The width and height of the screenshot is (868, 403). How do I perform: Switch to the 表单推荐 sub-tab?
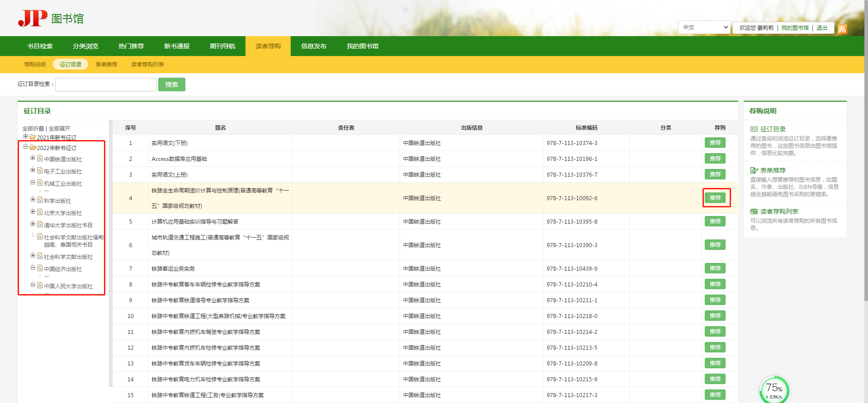(x=106, y=65)
